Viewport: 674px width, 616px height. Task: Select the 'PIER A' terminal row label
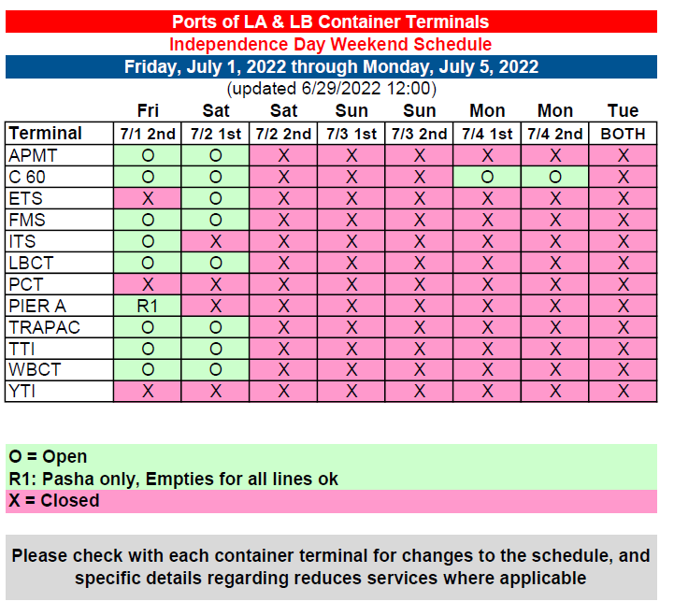(x=59, y=306)
